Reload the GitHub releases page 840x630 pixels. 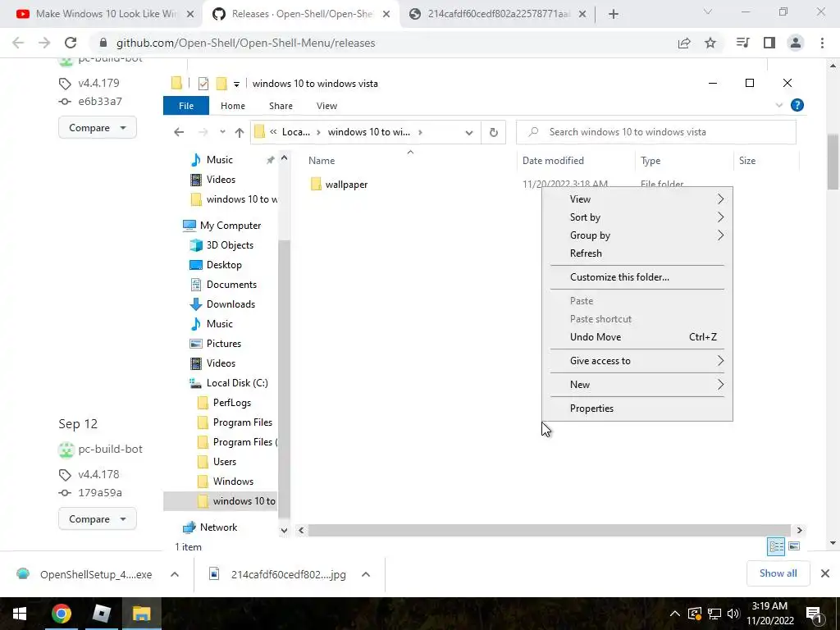point(71,43)
